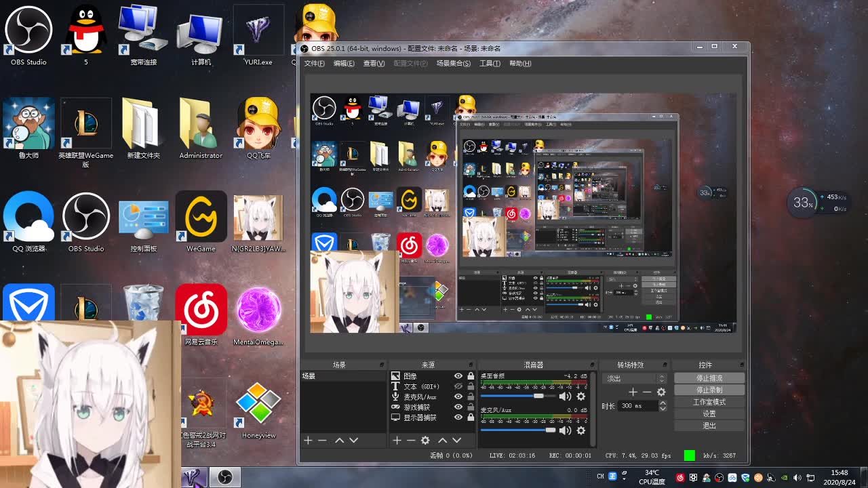The width and height of the screenshot is (868, 488).
Task: Mute the 麦克风/Aux speaker icon
Action: [x=565, y=430]
